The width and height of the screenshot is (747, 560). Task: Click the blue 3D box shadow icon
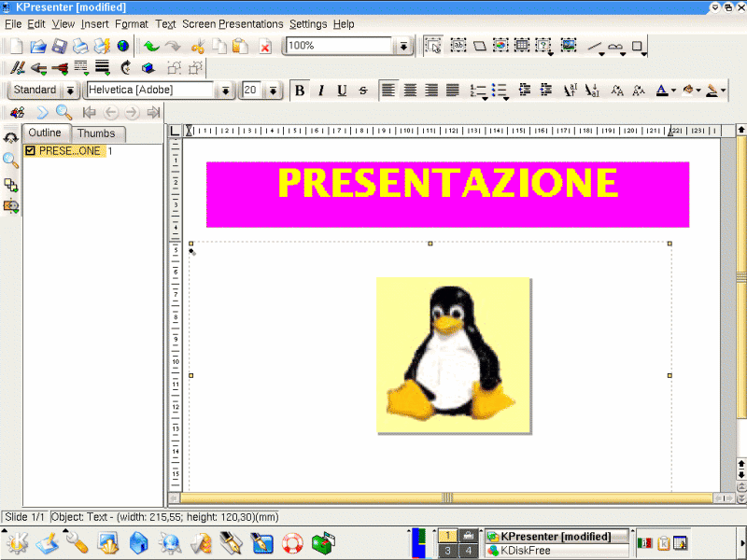(148, 68)
